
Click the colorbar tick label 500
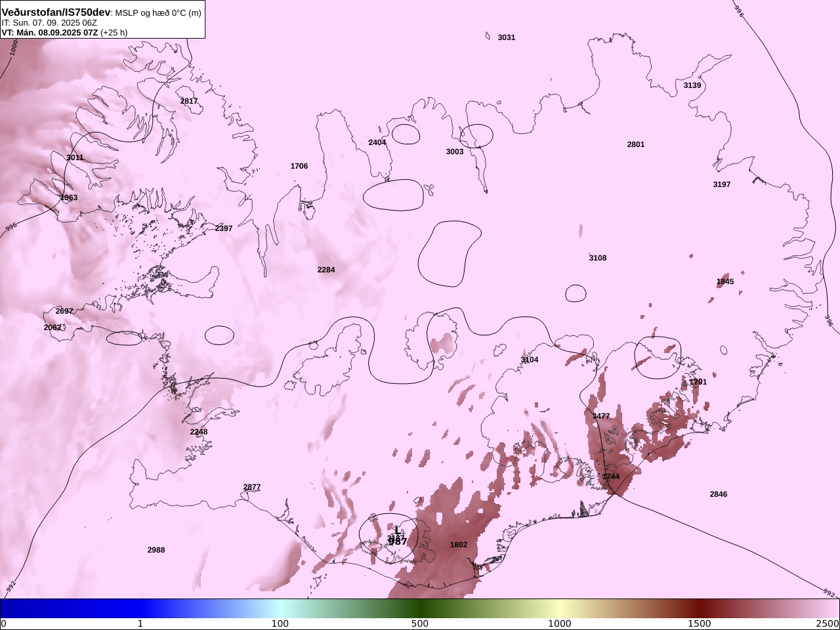click(420, 623)
